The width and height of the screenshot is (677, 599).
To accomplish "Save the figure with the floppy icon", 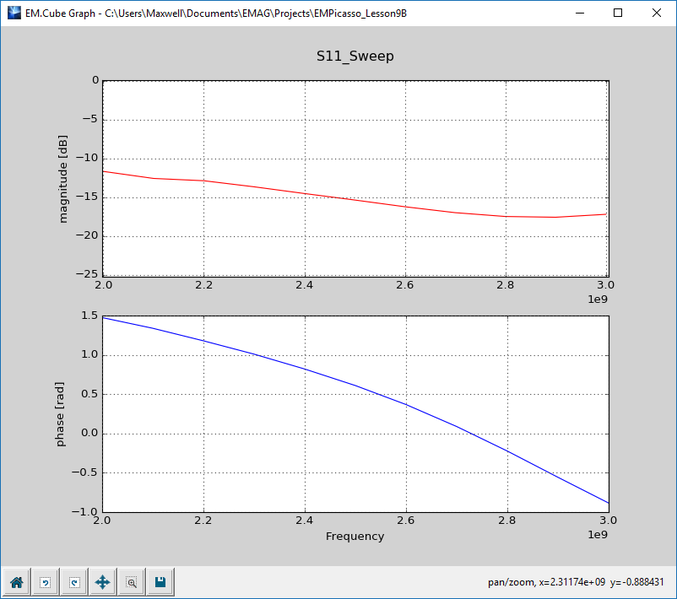I will pos(161,582).
